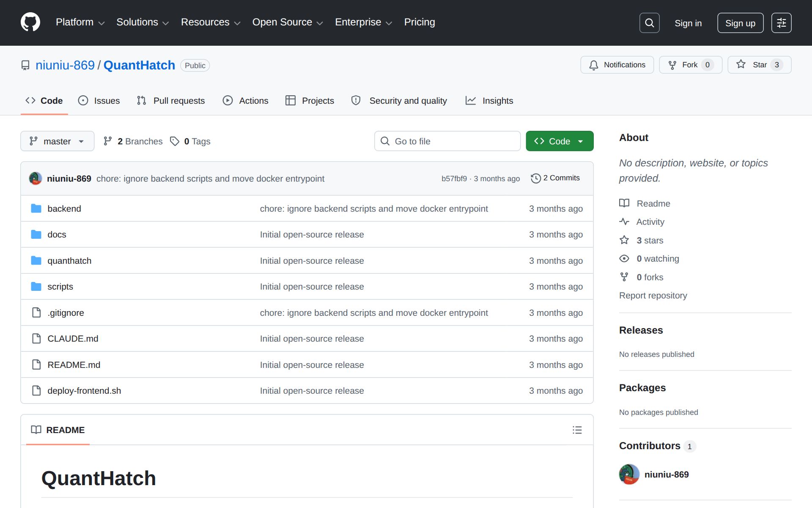Open niuniu-869 contributor name link
Viewport: 812px width, 508px height.
coord(667,475)
